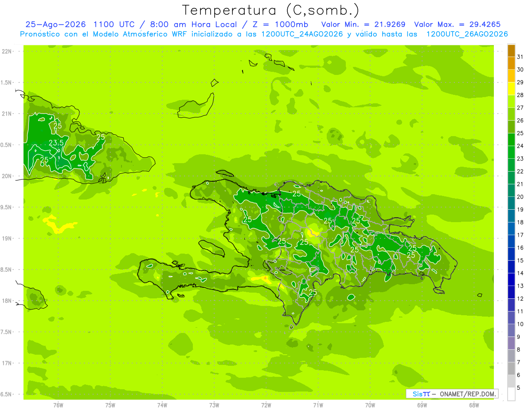The image size is (532, 411).
Task: Click the "22N" latitude label
Action: pyautogui.click(x=6, y=51)
